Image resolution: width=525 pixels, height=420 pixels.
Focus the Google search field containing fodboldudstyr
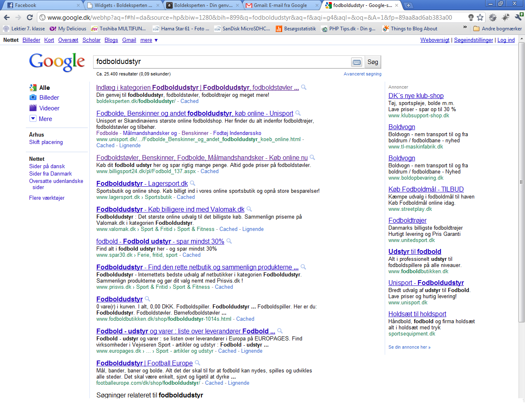[221, 62]
